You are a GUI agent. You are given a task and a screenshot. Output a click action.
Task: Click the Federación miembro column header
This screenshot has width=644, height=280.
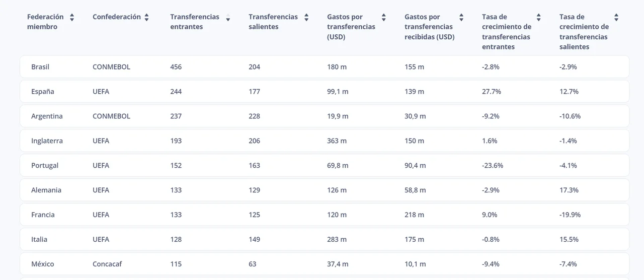pyautogui.click(x=45, y=22)
